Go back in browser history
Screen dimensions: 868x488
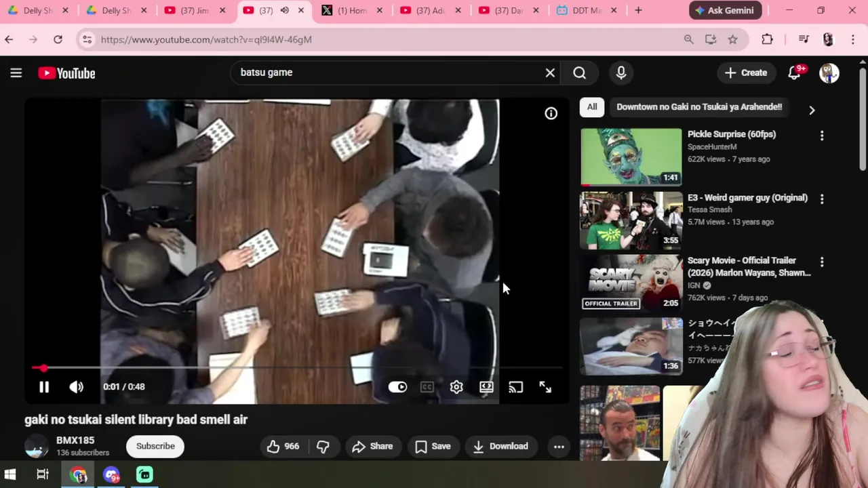click(x=9, y=39)
